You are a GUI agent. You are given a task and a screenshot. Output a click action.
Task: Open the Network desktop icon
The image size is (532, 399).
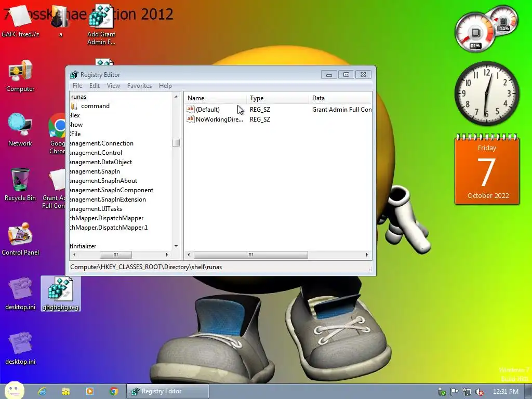20,129
